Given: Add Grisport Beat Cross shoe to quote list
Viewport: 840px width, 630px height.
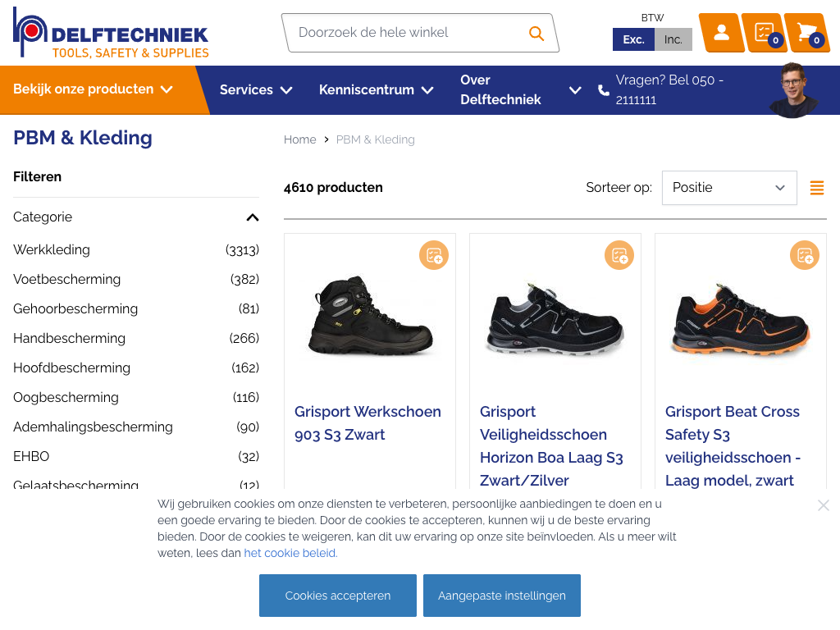Looking at the screenshot, I should [x=805, y=255].
